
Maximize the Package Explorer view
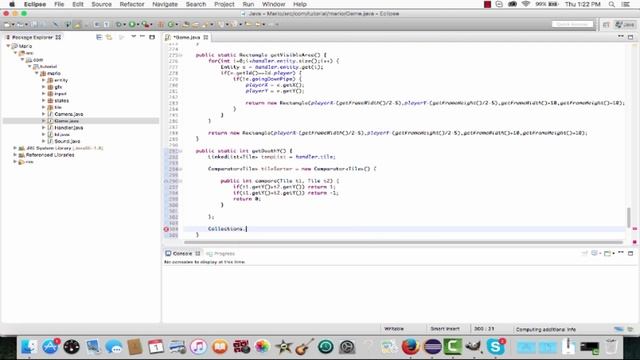coord(152,37)
